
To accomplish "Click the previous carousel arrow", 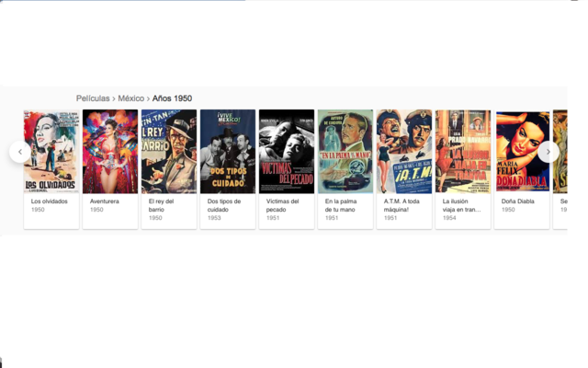I will pos(20,152).
